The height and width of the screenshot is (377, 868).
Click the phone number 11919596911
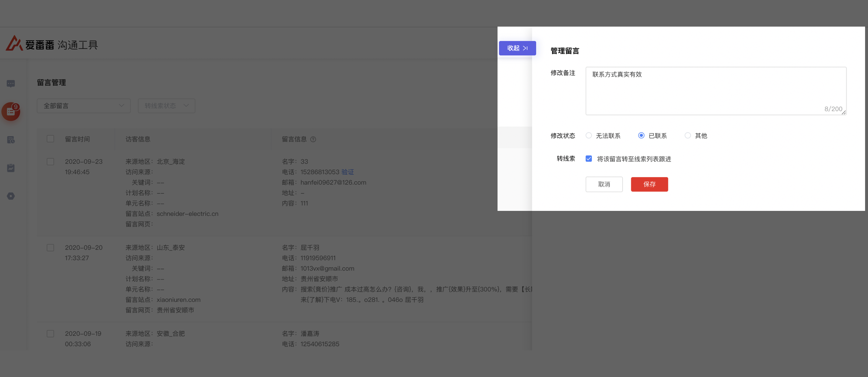(x=318, y=258)
